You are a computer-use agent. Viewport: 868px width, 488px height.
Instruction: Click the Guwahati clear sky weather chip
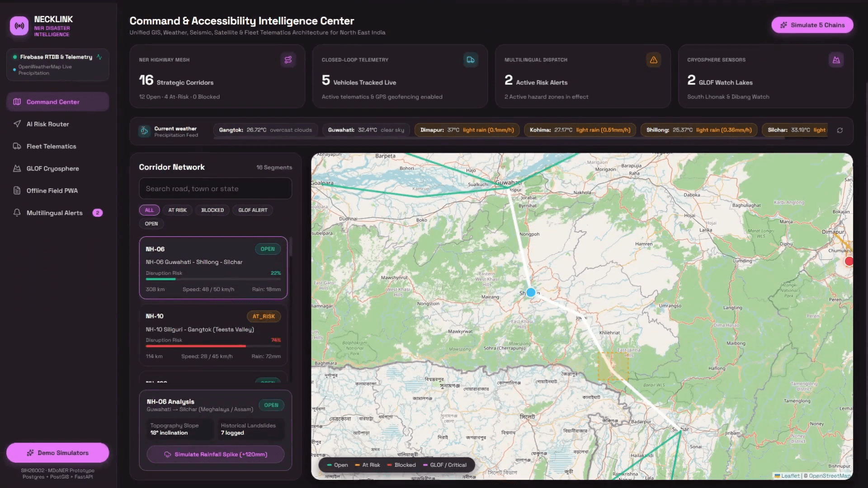366,130
